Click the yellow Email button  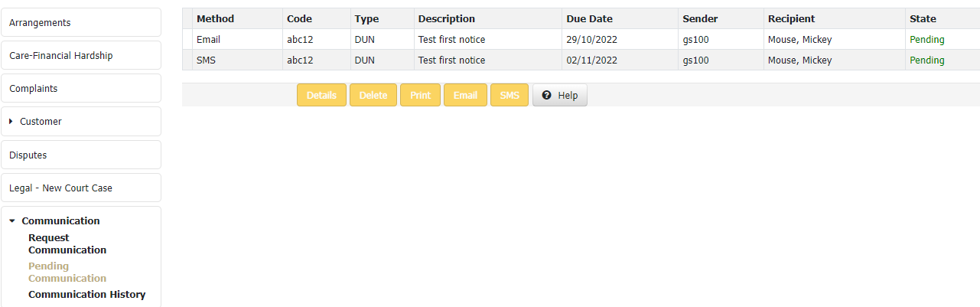(465, 95)
